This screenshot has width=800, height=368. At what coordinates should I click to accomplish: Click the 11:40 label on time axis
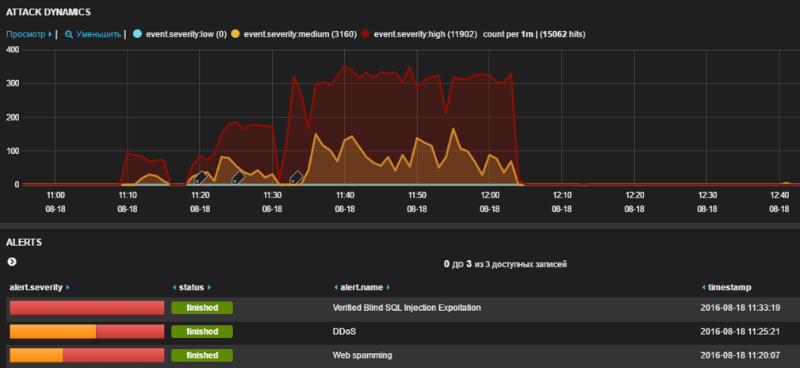click(345, 195)
